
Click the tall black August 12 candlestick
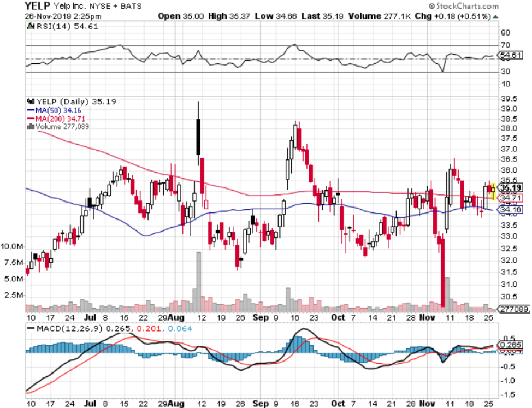(198, 137)
